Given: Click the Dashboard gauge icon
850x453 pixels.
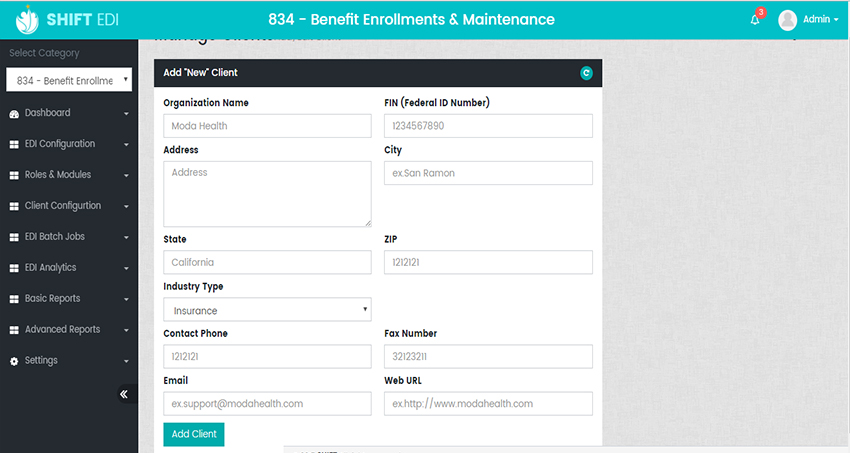Looking at the screenshot, I should (14, 114).
